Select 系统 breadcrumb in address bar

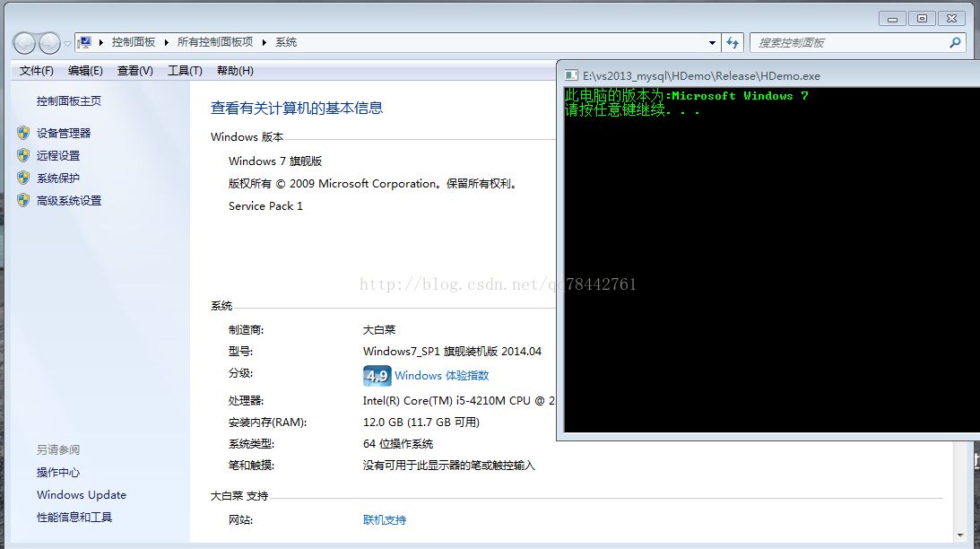pos(286,42)
